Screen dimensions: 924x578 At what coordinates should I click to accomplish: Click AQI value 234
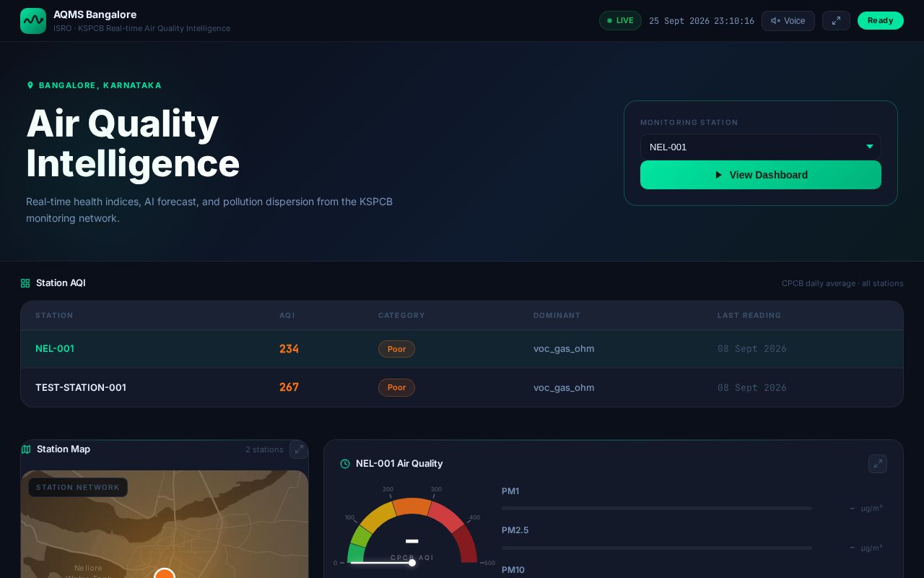289,349
